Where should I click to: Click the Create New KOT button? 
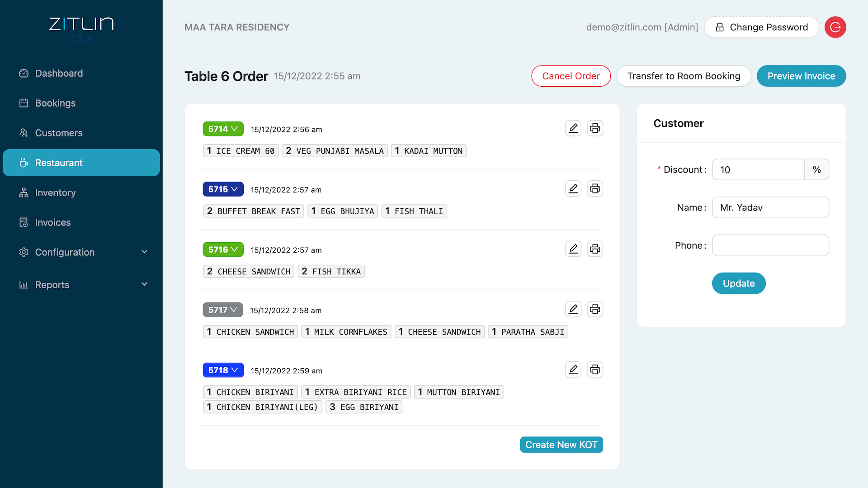pos(561,445)
